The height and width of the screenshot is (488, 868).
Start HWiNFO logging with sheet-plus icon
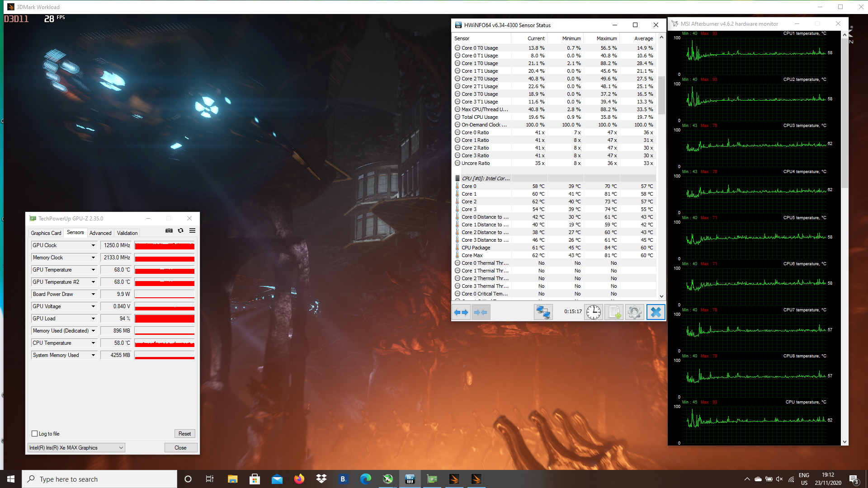click(x=614, y=312)
